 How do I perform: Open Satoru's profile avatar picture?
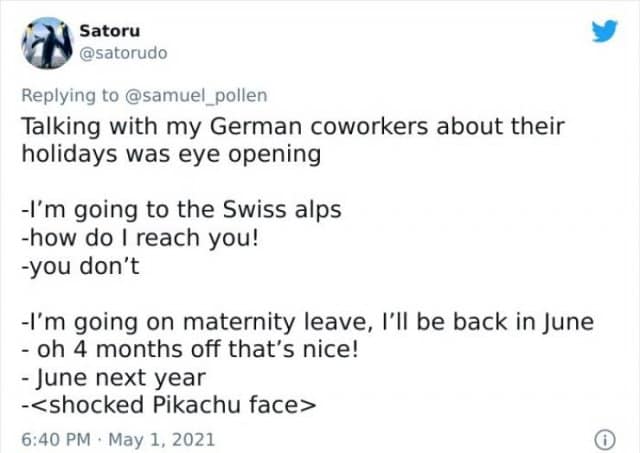43,41
